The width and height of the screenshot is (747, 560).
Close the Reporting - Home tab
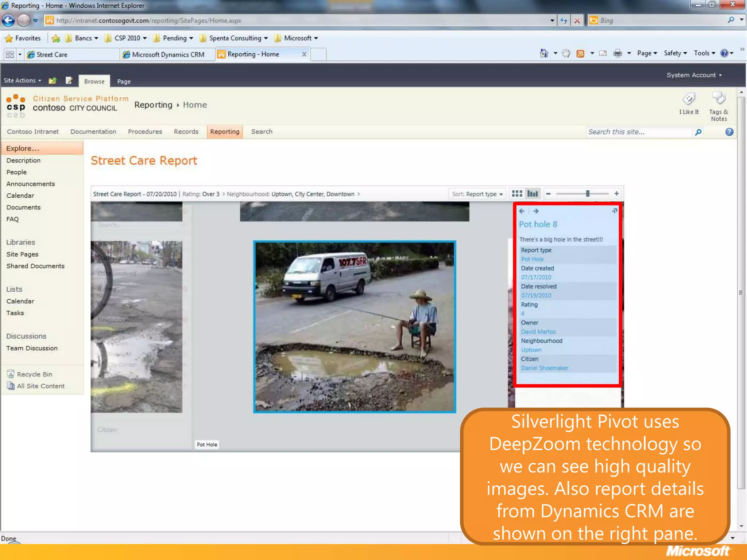coord(304,54)
